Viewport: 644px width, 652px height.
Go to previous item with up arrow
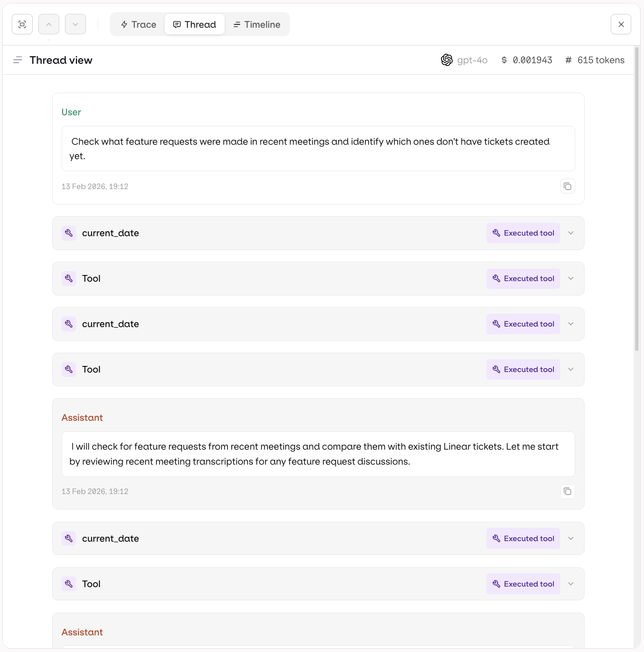(49, 24)
